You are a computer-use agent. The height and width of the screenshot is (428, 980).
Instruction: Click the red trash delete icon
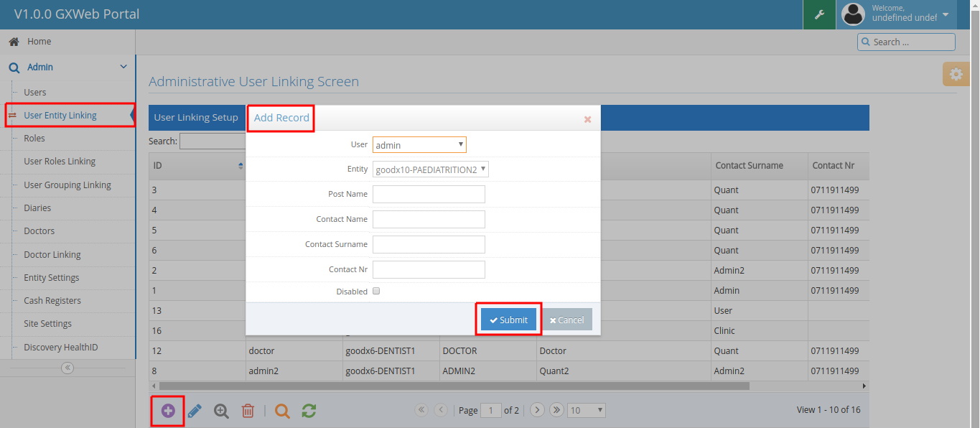click(248, 411)
